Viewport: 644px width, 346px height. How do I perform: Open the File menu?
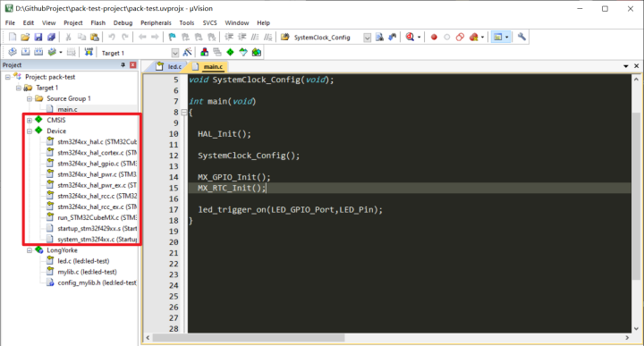10,23
